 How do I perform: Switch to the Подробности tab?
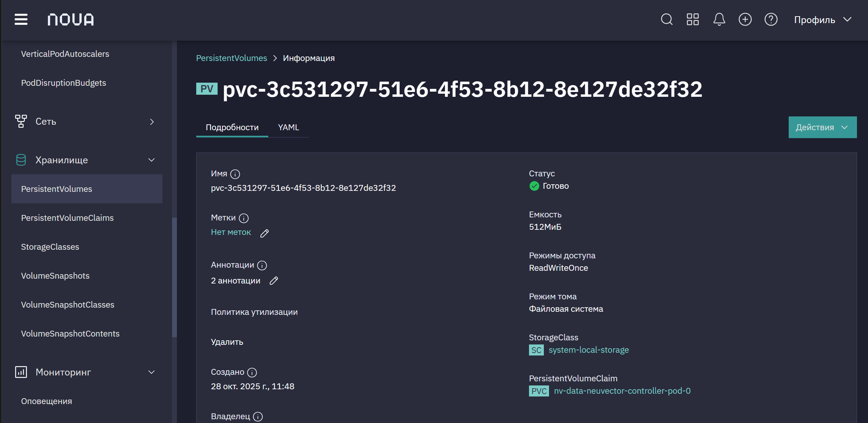click(x=232, y=127)
